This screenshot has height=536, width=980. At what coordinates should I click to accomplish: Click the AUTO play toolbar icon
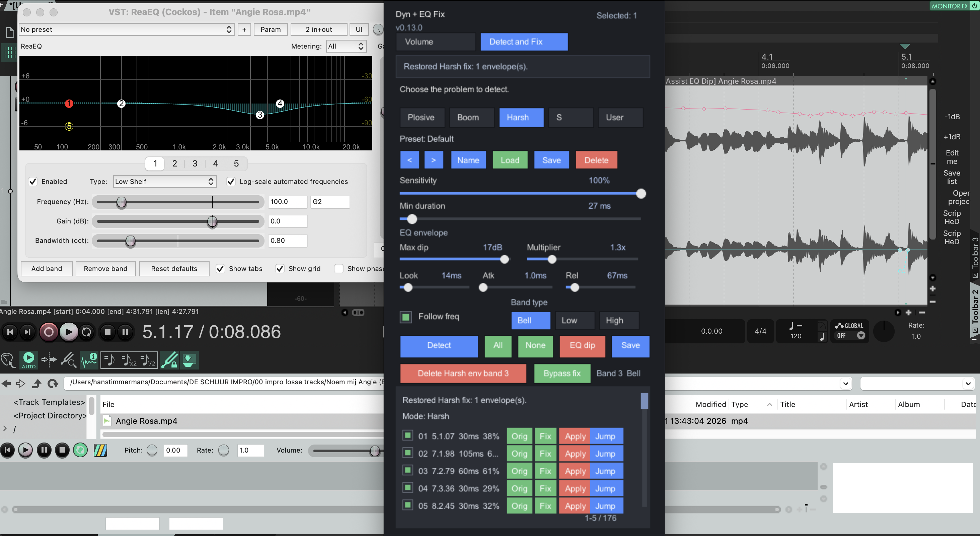28,360
